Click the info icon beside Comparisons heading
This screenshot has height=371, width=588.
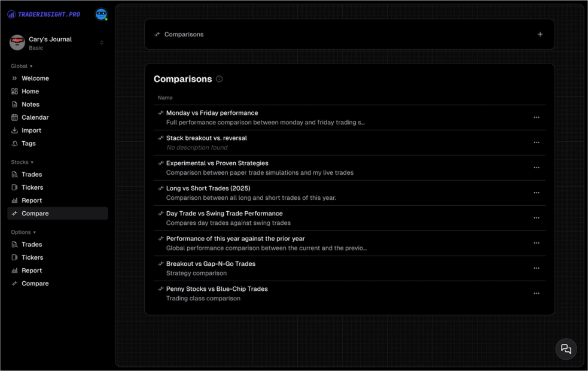tap(220, 79)
